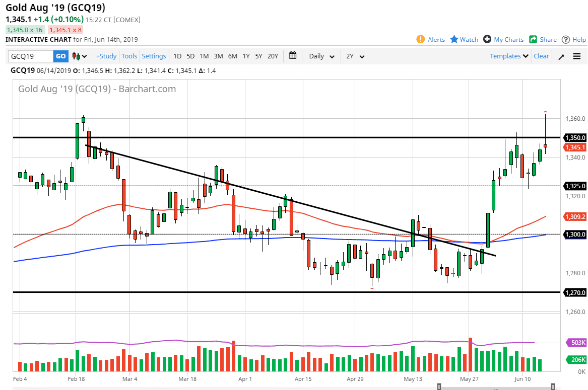Click the Watch star icon

pos(453,39)
